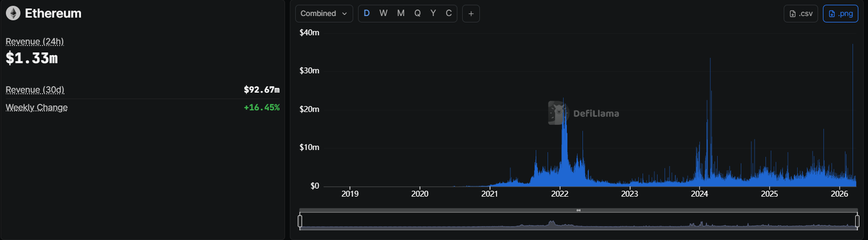Click the right handle of range slider
This screenshot has height=240, width=868.
[857, 221]
